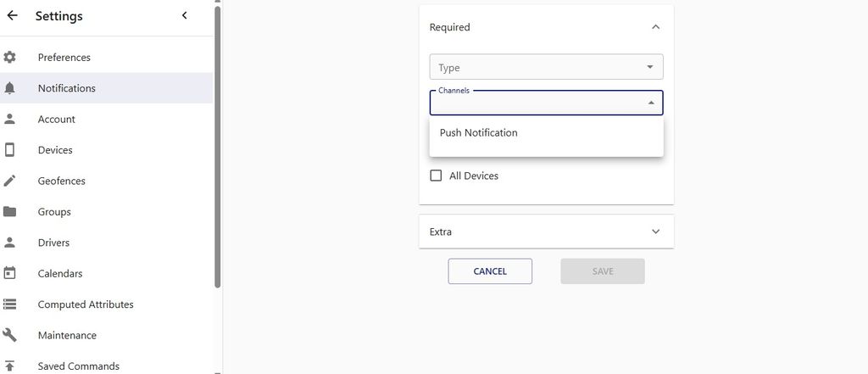The height and width of the screenshot is (374, 868).
Task: Close the Channels dropdown arrow
Action: click(x=650, y=103)
